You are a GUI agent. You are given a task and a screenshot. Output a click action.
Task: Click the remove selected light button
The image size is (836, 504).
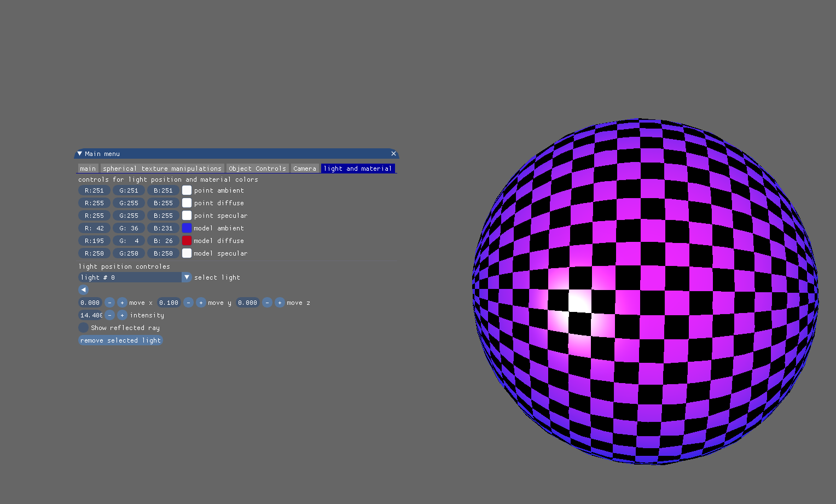tap(120, 340)
